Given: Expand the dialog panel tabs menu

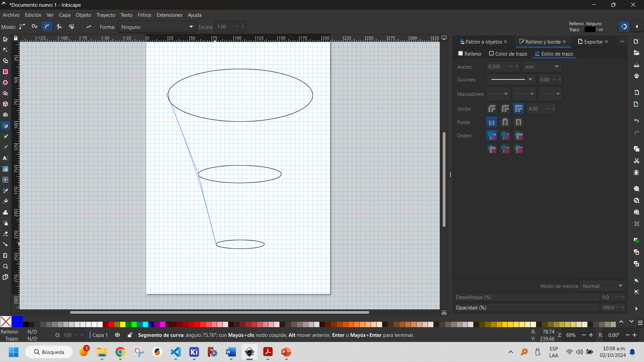Looking at the screenshot, I should 622,42.
